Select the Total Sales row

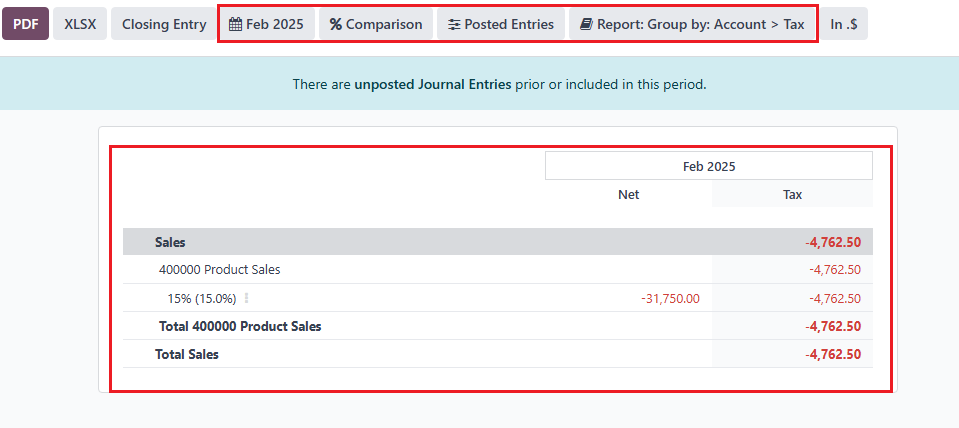187,354
